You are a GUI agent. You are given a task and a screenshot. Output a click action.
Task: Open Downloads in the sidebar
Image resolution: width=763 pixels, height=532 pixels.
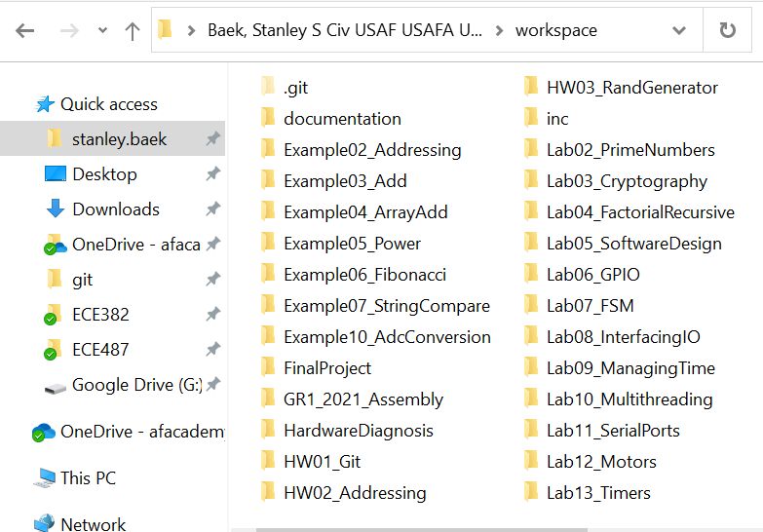pyautogui.click(x=116, y=209)
